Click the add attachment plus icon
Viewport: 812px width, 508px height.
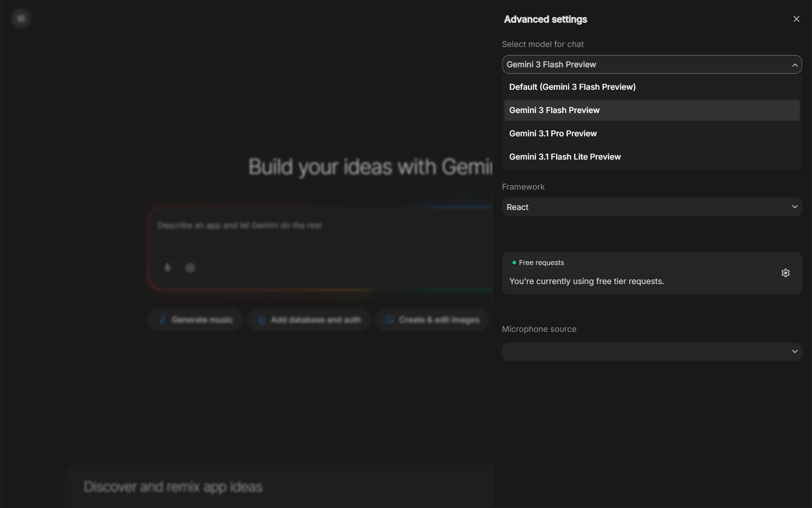click(190, 268)
